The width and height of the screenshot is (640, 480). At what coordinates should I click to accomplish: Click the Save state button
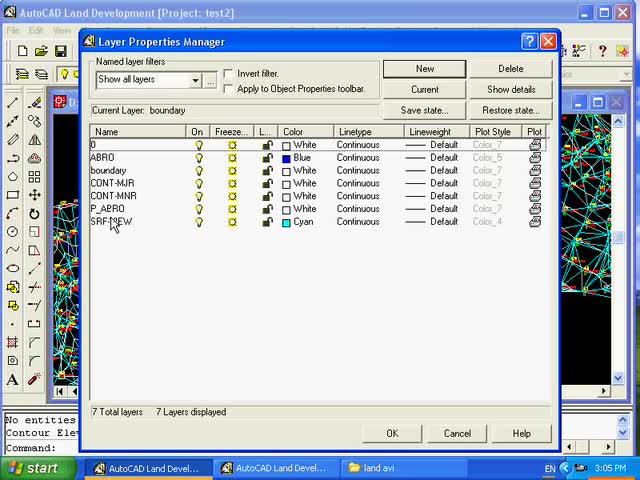pos(424,111)
